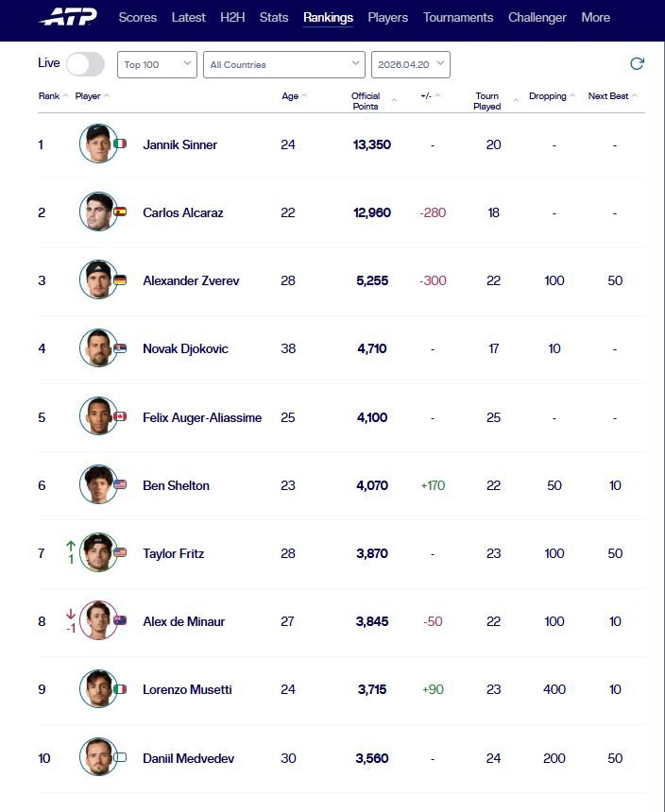Click the Spain flag beside Alcaraz

point(120,212)
